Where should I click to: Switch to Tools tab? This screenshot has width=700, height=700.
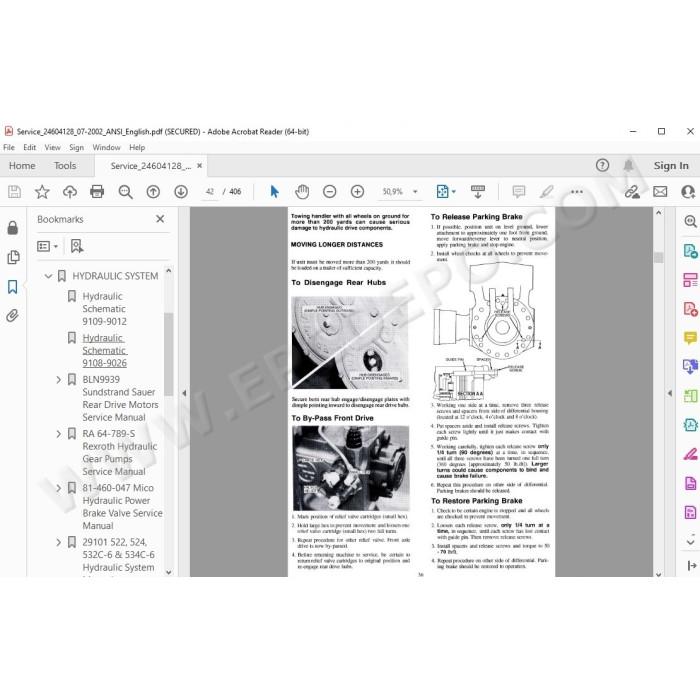tap(65, 166)
